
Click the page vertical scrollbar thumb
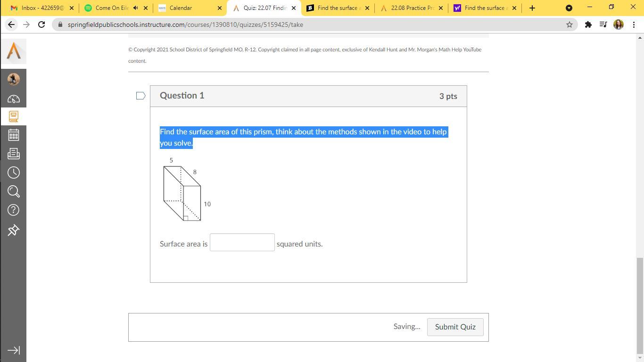click(640, 305)
